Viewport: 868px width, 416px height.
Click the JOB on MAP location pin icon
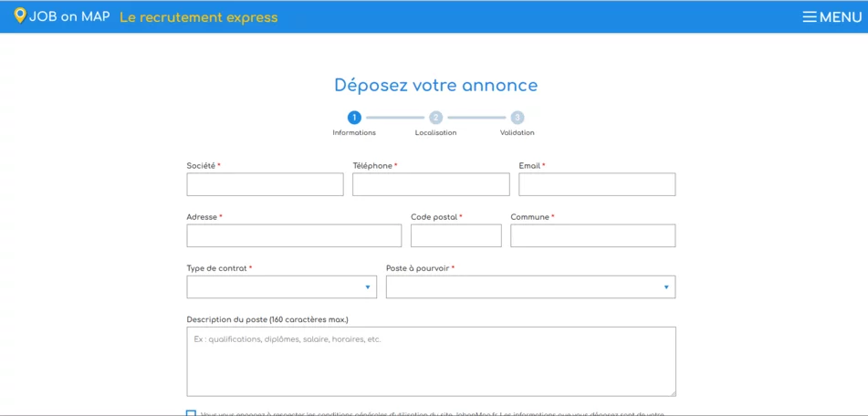coord(20,16)
